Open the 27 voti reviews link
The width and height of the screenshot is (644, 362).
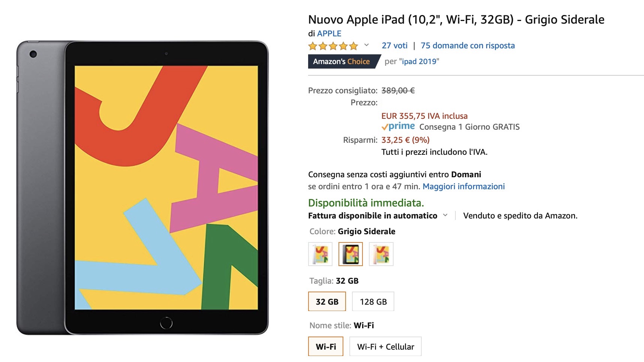pyautogui.click(x=394, y=46)
